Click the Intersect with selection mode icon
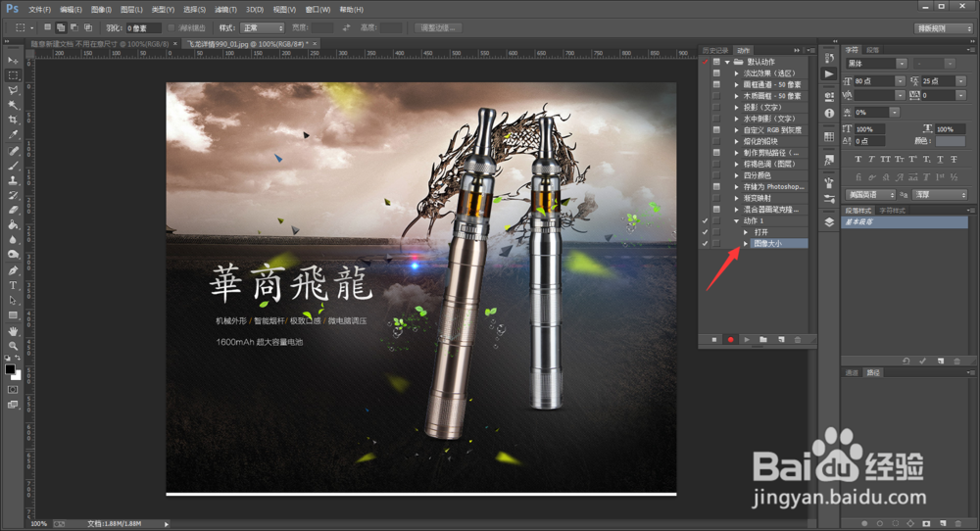 pyautogui.click(x=88, y=27)
